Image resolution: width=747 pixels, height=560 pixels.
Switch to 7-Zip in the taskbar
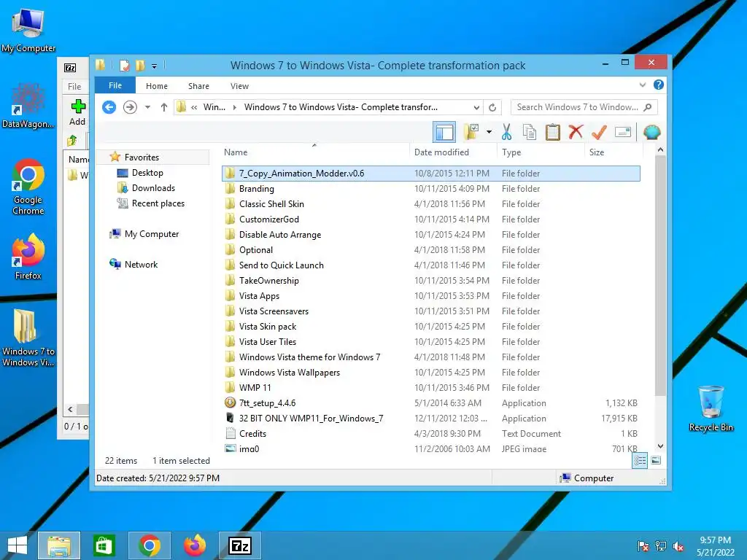point(239,545)
